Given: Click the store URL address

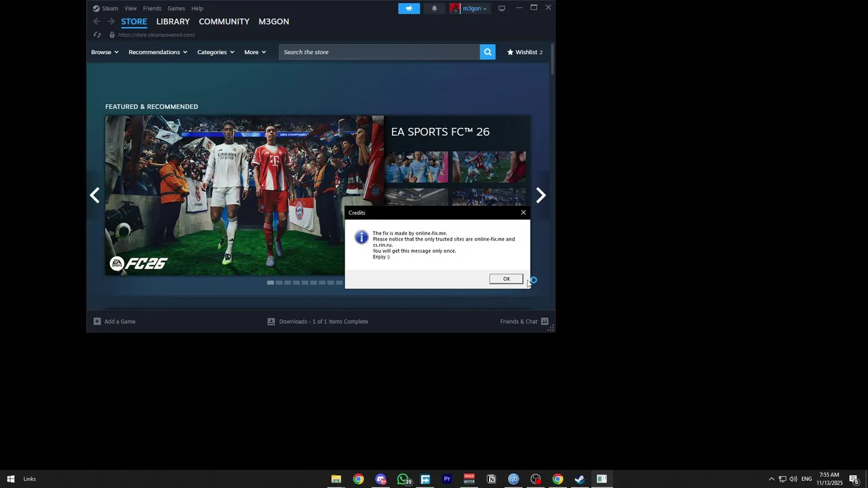Looking at the screenshot, I should coord(157,35).
